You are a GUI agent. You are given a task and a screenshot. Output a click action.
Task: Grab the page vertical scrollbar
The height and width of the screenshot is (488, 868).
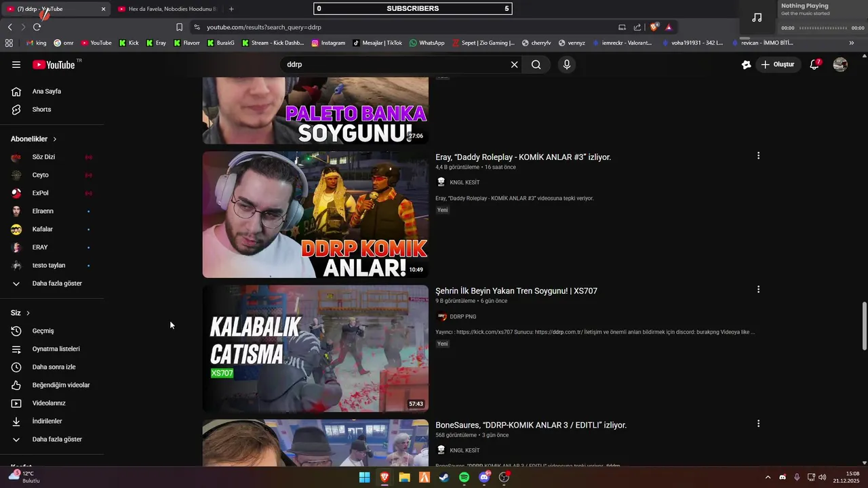[x=864, y=325]
